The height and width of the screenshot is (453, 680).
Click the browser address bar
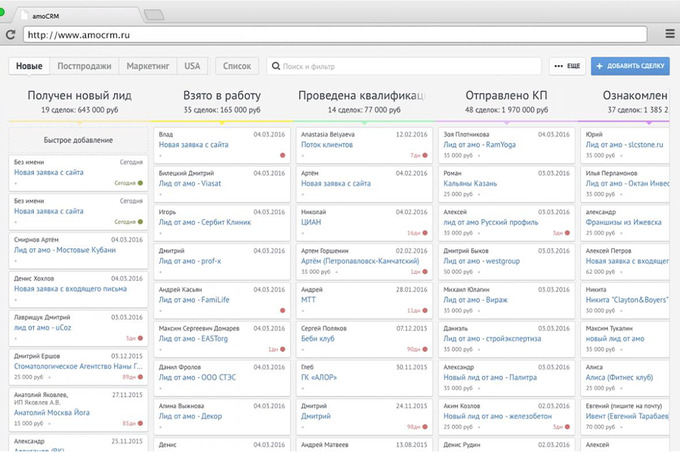tap(340, 35)
